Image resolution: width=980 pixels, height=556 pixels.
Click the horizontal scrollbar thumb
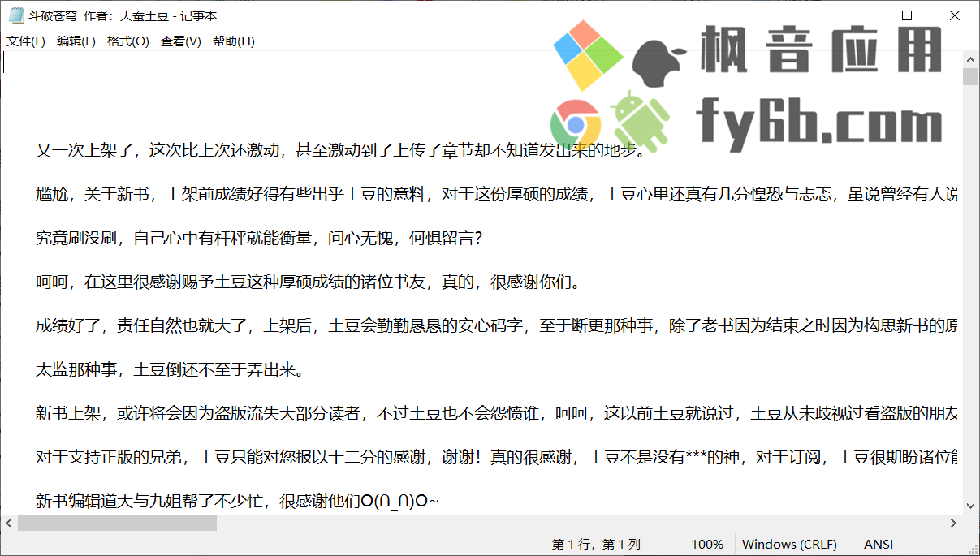tap(117, 524)
